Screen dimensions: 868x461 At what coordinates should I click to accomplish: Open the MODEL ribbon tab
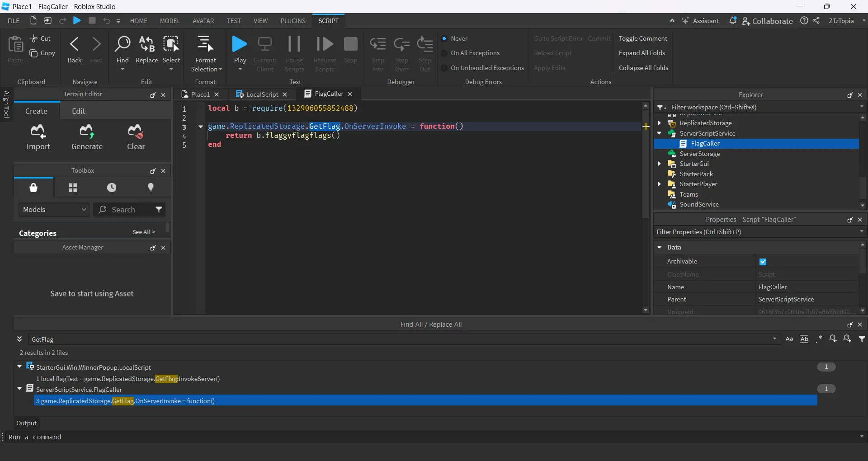tap(170, 21)
